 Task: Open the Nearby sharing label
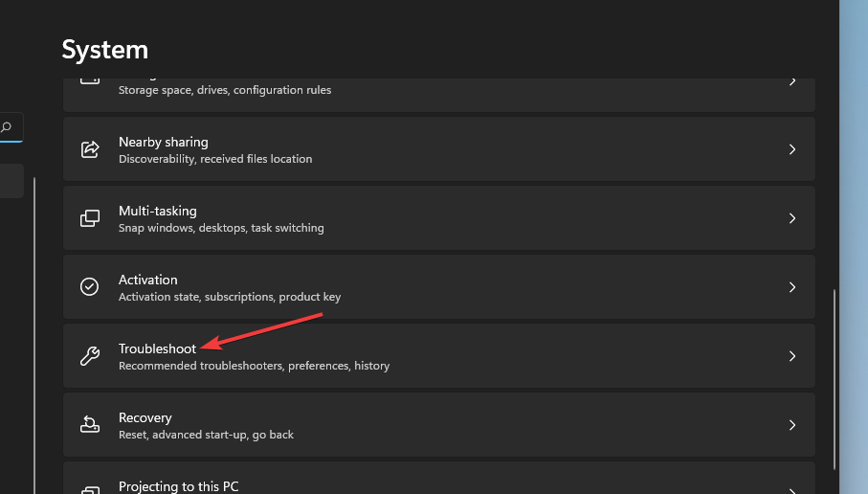click(163, 142)
